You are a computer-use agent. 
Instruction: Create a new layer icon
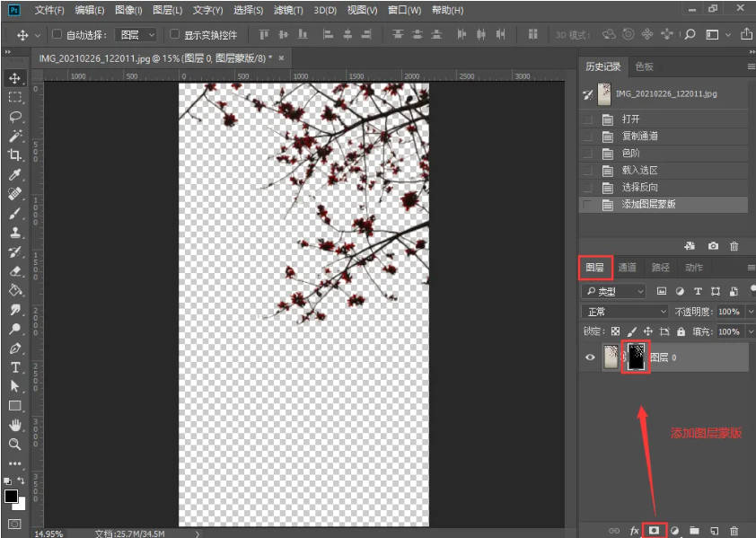pyautogui.click(x=714, y=530)
